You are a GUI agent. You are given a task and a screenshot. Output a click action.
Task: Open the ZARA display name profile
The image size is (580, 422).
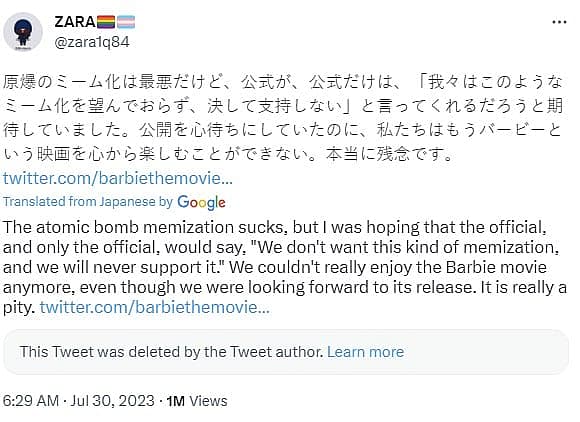[75, 22]
